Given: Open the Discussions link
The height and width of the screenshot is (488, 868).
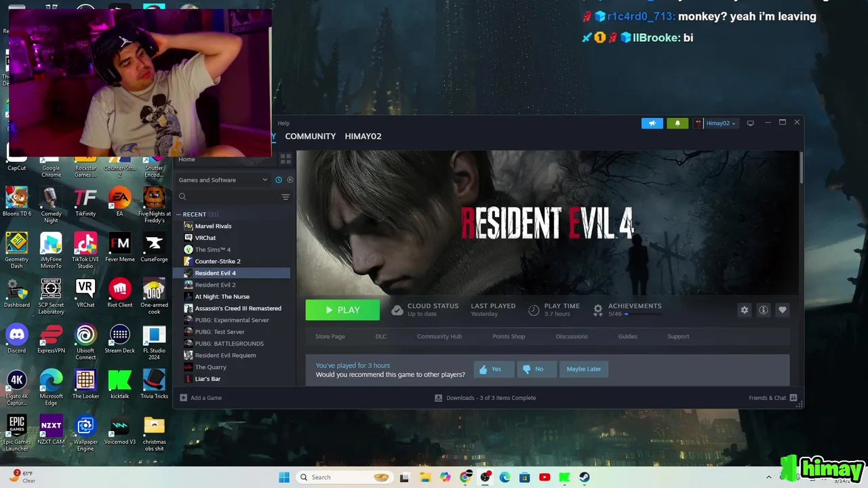Looking at the screenshot, I should [572, 336].
